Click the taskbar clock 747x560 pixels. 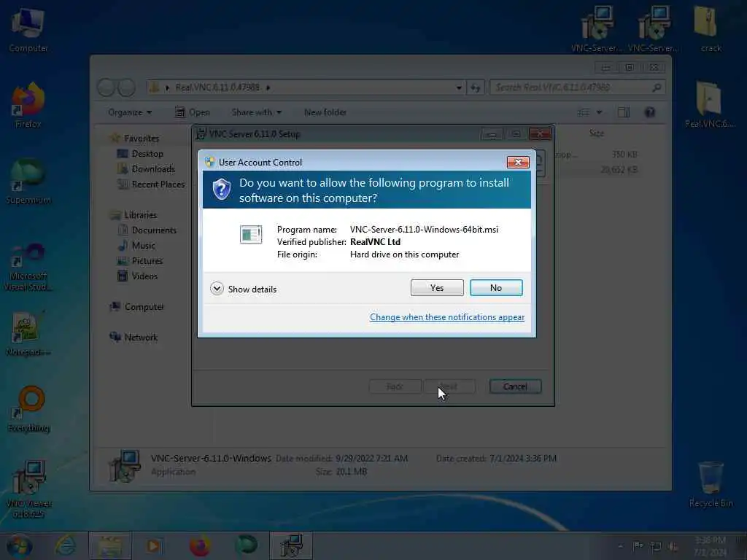(x=710, y=546)
